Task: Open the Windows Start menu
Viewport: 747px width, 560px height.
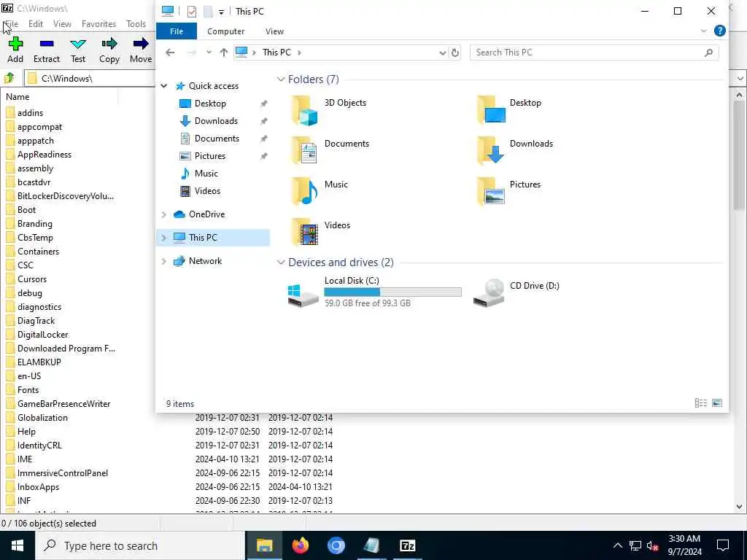Action: [18, 545]
